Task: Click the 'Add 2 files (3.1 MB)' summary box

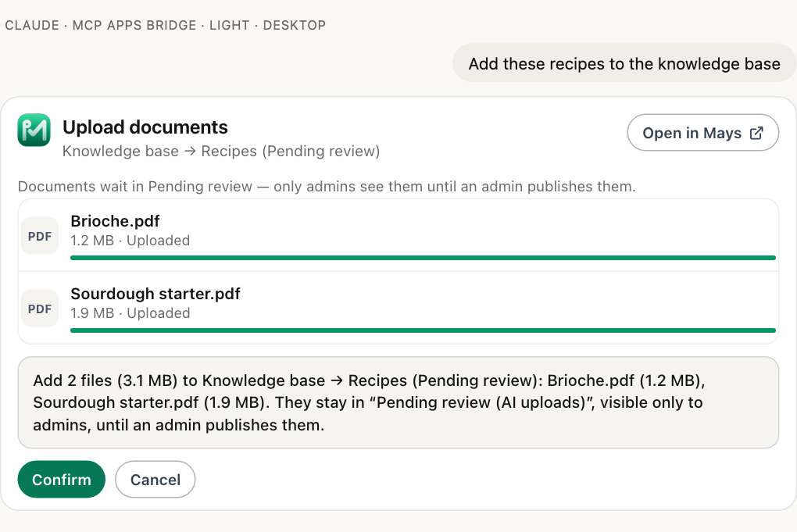Action: 398,402
